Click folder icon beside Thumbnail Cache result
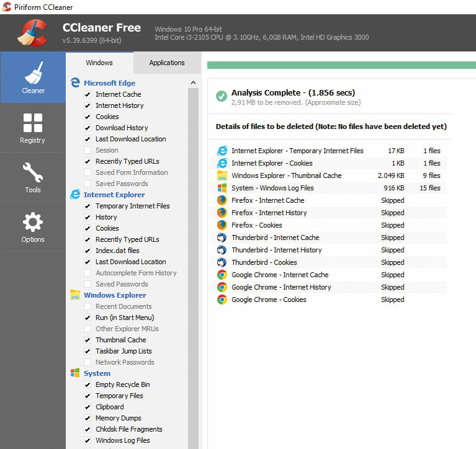476x449 pixels. 222,176
